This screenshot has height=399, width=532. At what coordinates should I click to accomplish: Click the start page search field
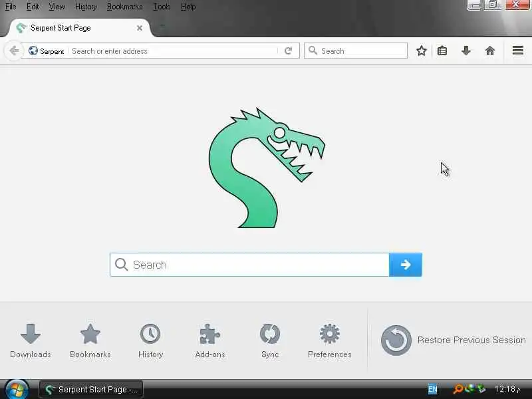pyautogui.click(x=250, y=265)
